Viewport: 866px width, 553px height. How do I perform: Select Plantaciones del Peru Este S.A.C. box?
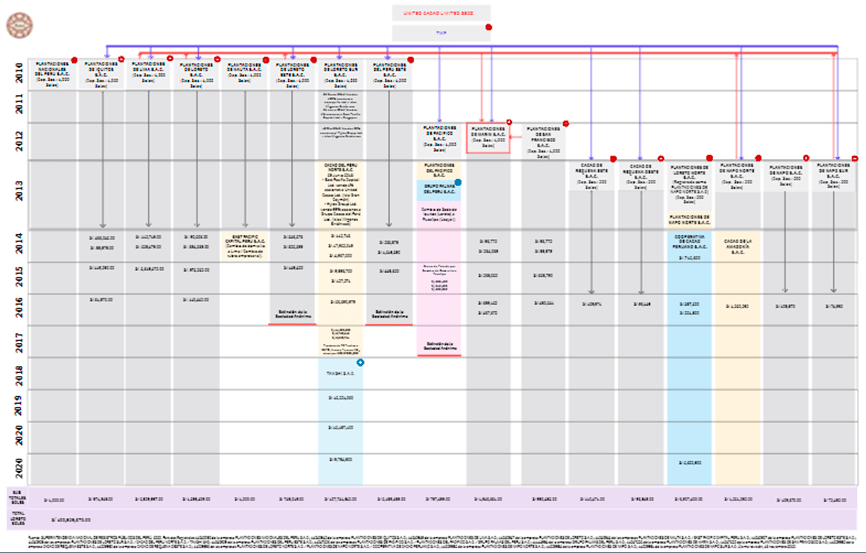(389, 74)
